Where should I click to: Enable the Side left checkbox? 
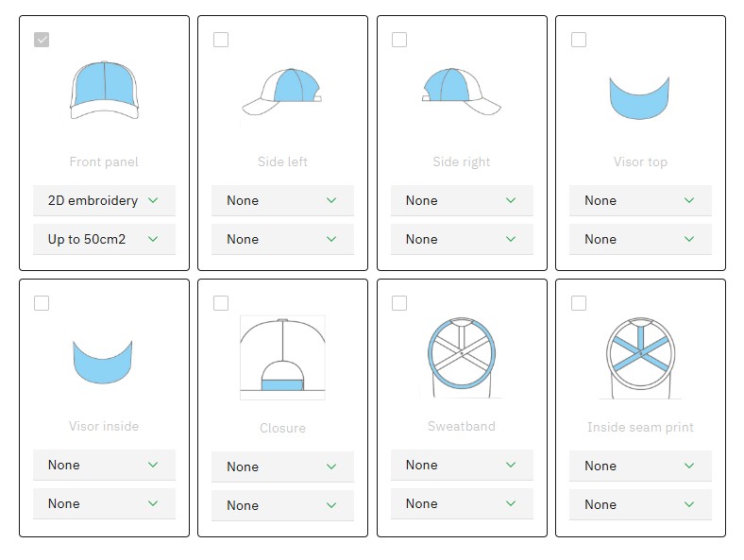pyautogui.click(x=221, y=40)
